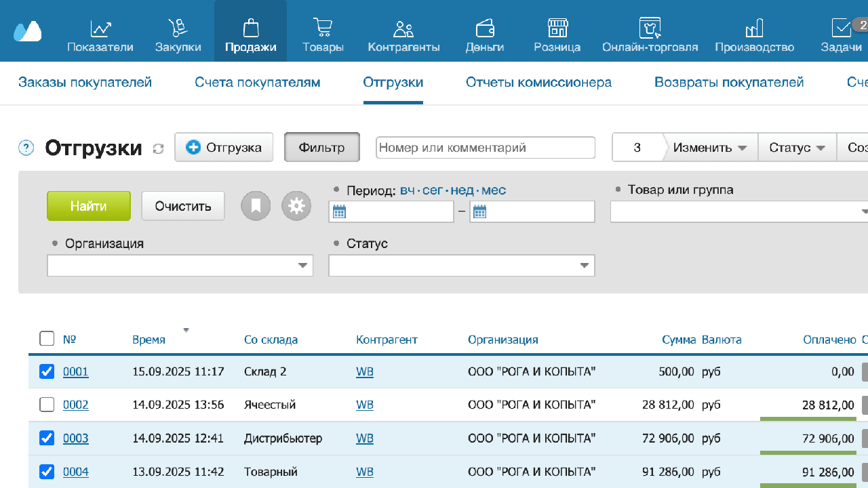Sort by Сумма column header
This screenshot has height=488, width=868.
[x=679, y=340]
